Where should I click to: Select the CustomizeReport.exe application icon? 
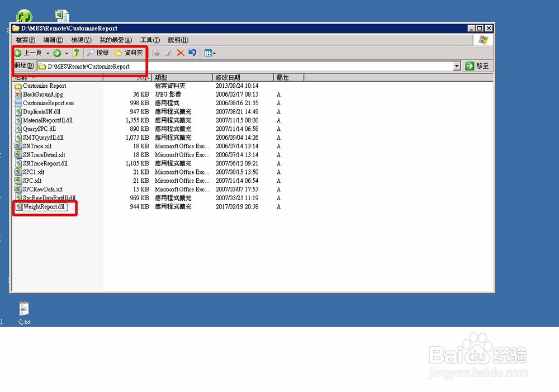[x=18, y=103]
